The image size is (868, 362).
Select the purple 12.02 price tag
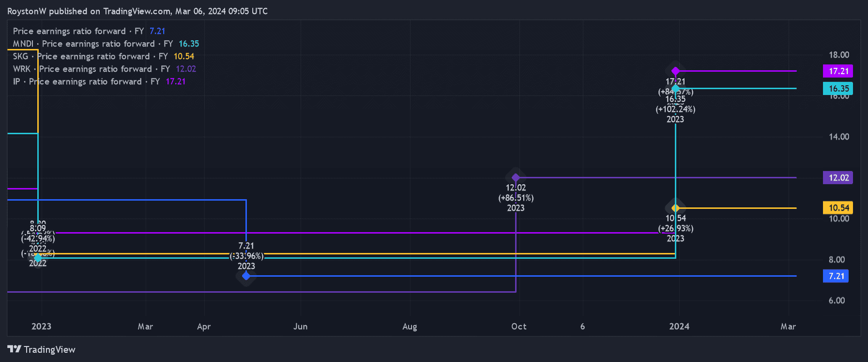[838, 178]
